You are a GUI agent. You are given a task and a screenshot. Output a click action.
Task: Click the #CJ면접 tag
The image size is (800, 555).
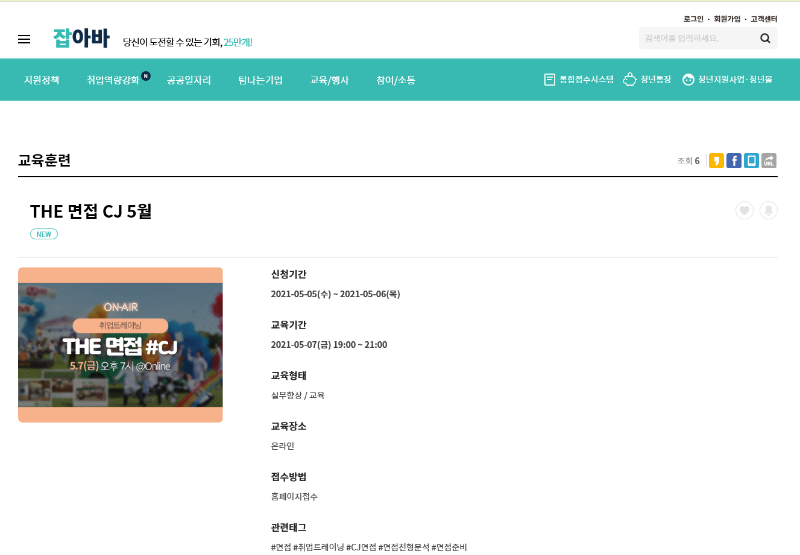click(361, 547)
